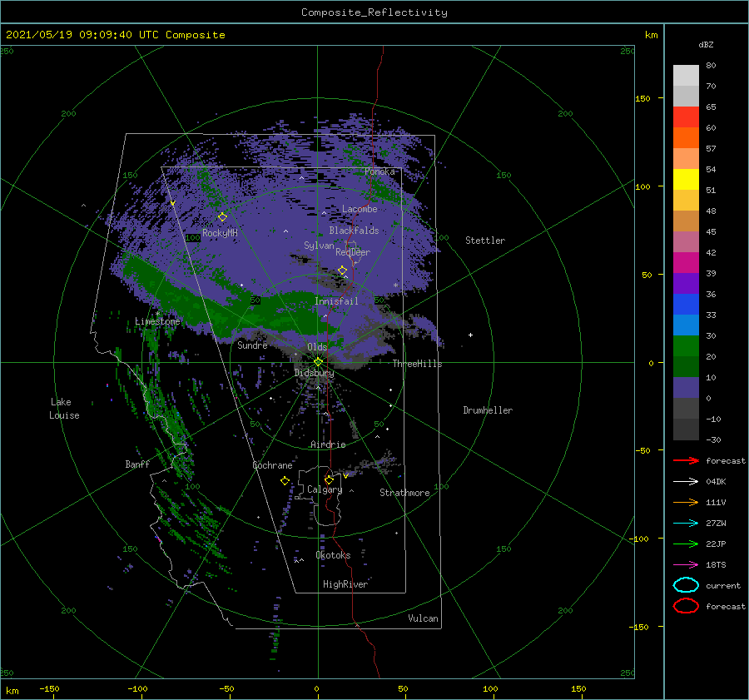
Task: Click the yellow diamond marker below RedDeer
Action: tap(343, 271)
